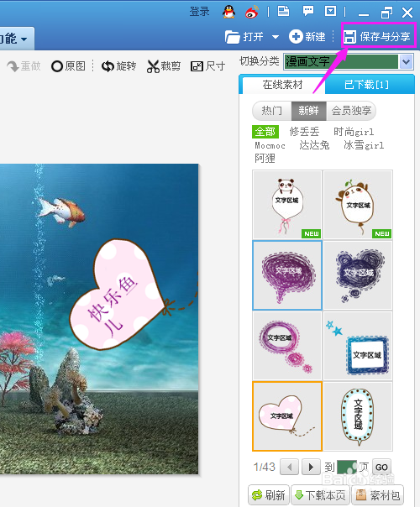Click the 下载本页 download page button
Image resolution: width=420 pixels, height=507 pixels.
point(321,494)
